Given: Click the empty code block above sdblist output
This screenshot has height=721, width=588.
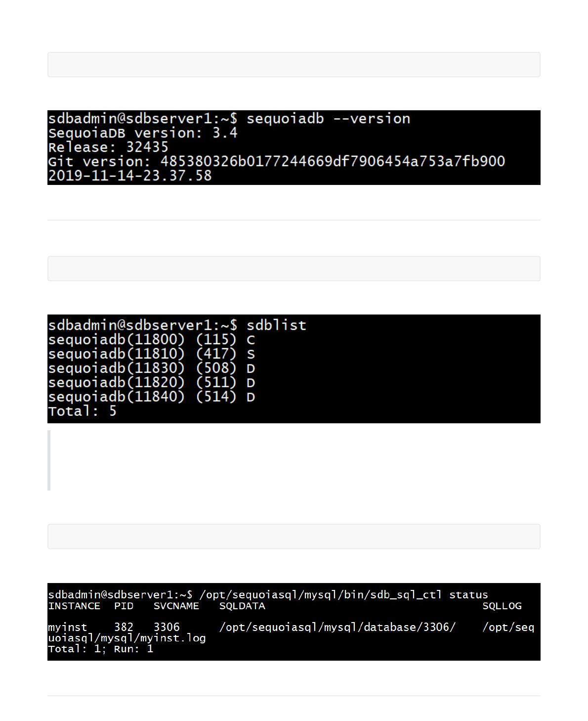Looking at the screenshot, I should click(294, 269).
